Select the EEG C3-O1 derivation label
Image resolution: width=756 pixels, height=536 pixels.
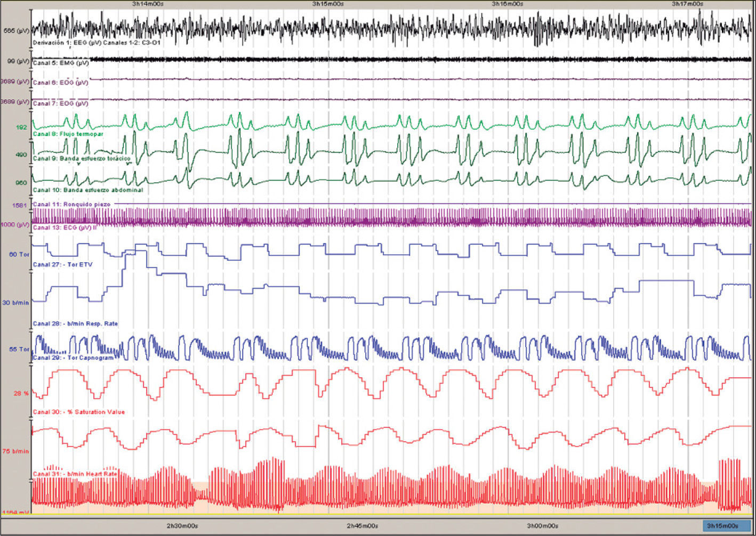click(x=96, y=42)
